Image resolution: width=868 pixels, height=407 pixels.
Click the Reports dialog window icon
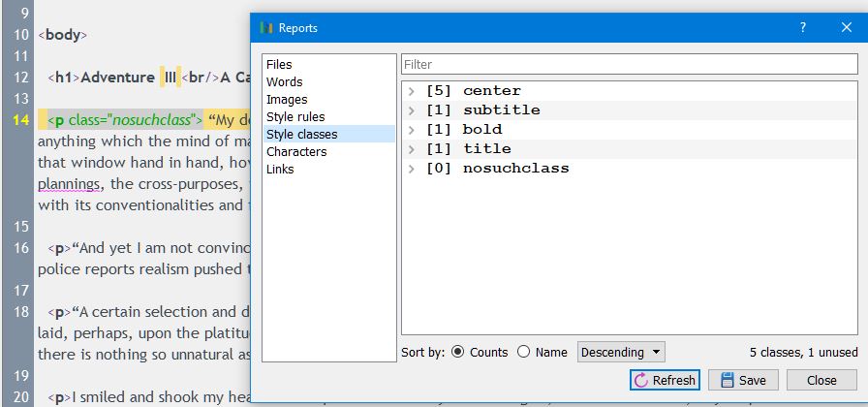click(267, 28)
